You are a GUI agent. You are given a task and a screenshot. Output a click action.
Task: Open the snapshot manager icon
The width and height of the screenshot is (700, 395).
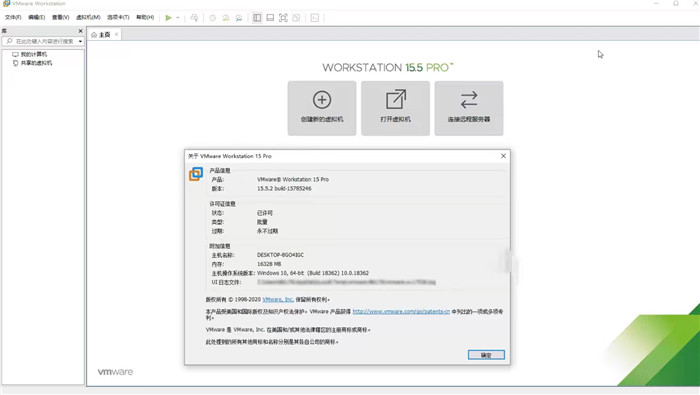[x=239, y=18]
